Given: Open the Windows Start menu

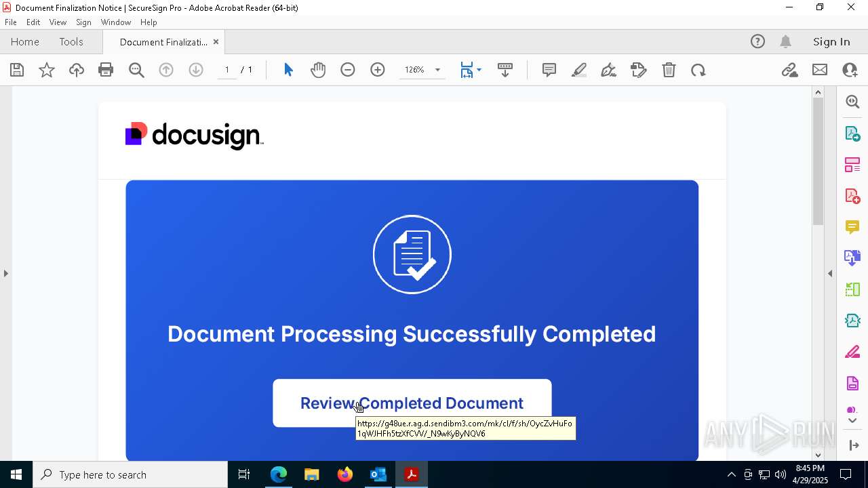Looking at the screenshot, I should click(x=16, y=474).
